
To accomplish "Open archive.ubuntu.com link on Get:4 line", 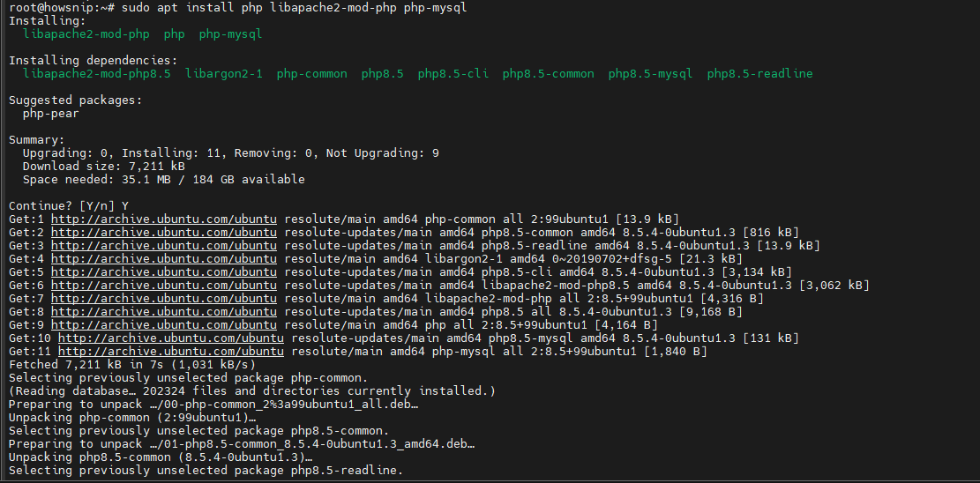I will click(x=164, y=258).
